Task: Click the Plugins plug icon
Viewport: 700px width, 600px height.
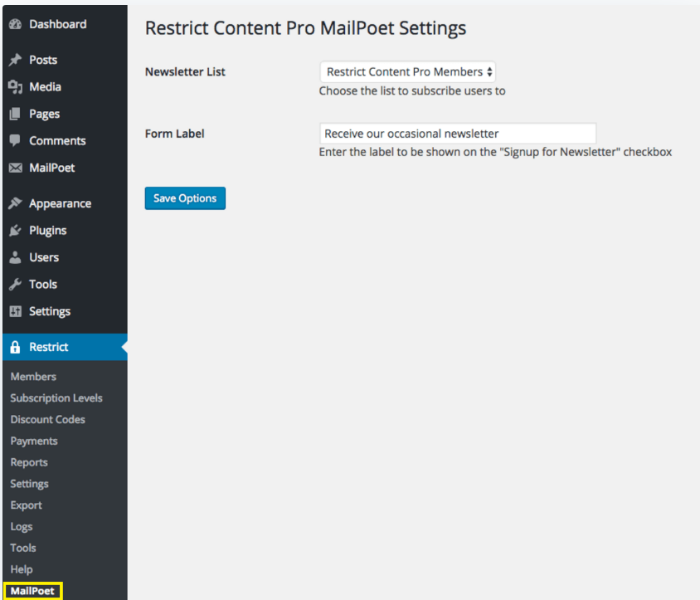Action: pos(15,231)
